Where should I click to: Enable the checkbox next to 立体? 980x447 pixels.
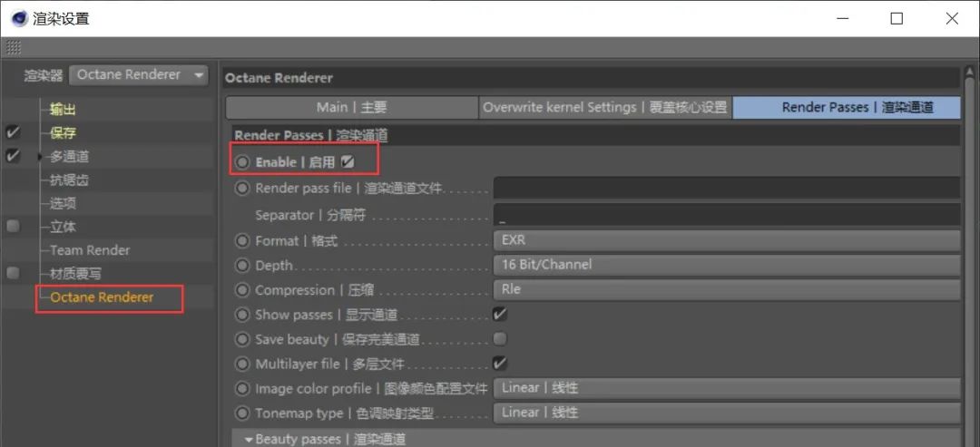point(13,226)
